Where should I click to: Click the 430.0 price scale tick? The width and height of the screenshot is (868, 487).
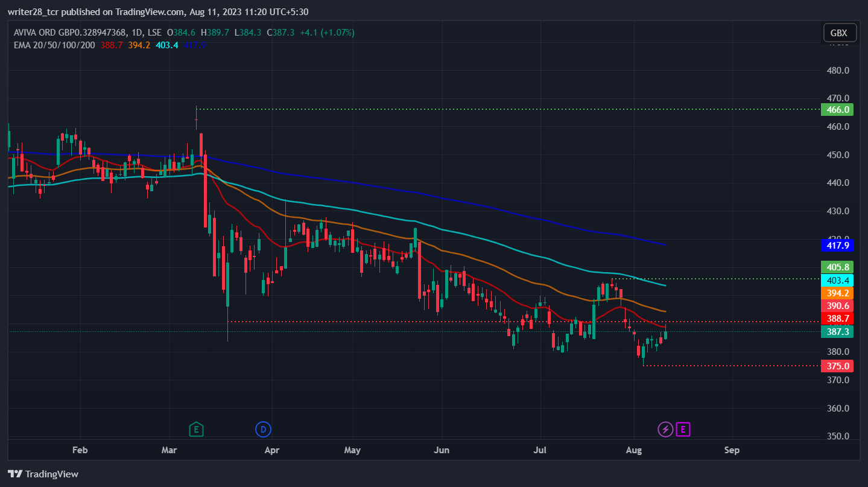click(837, 211)
